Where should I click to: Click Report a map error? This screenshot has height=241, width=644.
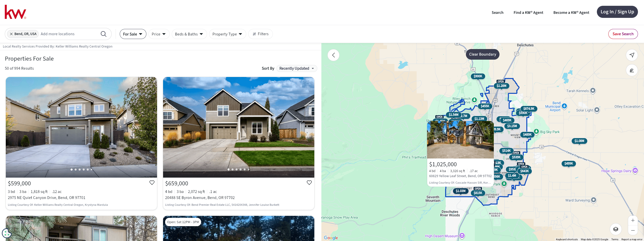click(632, 239)
